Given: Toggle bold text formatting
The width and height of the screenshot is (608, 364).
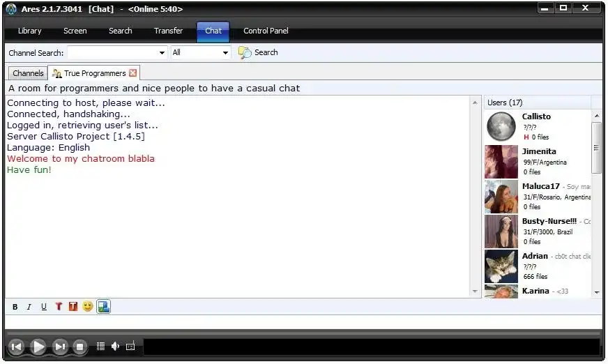Looking at the screenshot, I should point(15,307).
